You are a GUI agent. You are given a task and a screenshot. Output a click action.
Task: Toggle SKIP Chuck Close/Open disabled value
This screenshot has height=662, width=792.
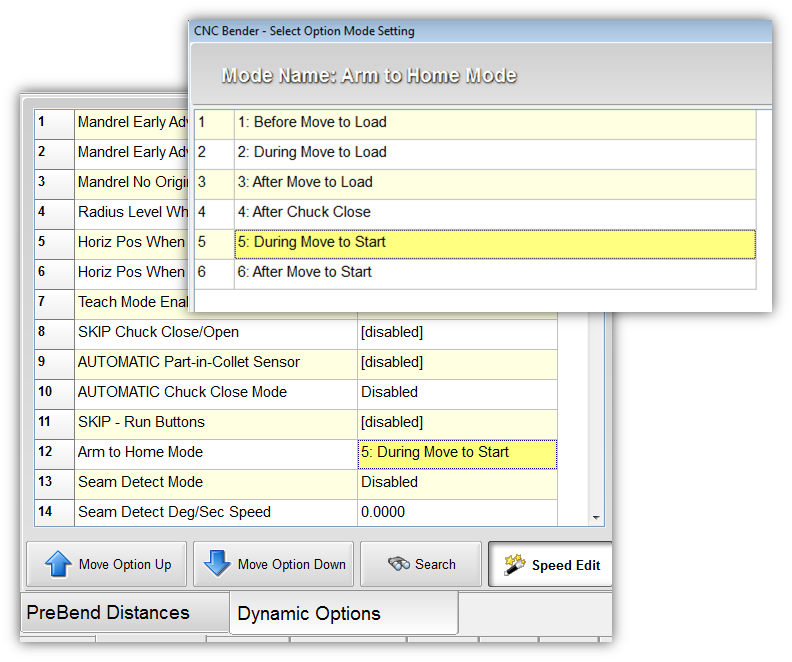click(x=456, y=333)
